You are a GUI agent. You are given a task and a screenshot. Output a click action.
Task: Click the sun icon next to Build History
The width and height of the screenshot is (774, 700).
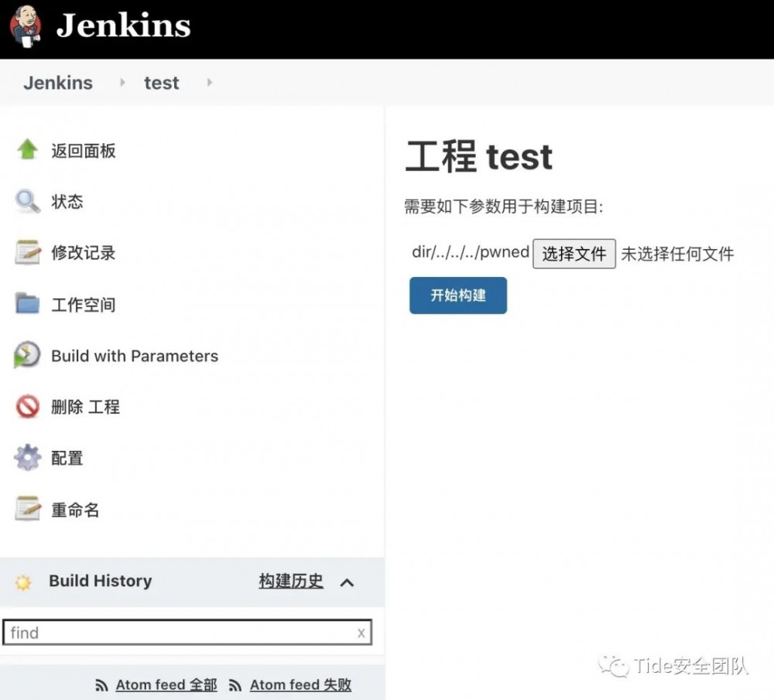click(x=23, y=581)
